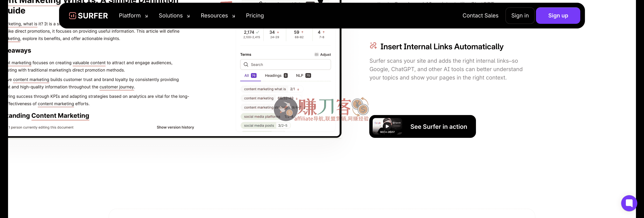This screenshot has width=644, height=218.
Task: Click the Terms search field
Action: click(285, 65)
